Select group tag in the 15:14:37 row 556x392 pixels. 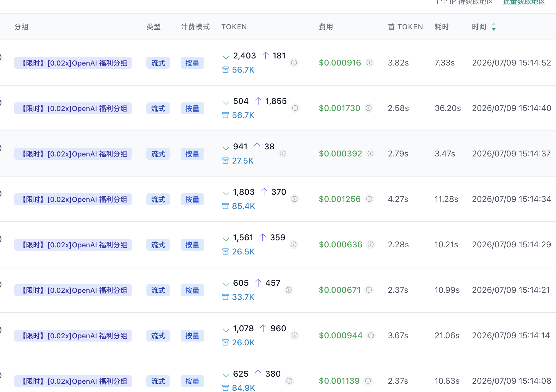point(73,154)
